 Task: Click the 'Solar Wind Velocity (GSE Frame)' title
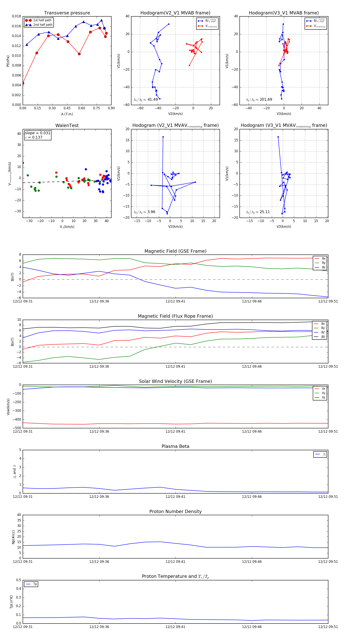[175, 381]
